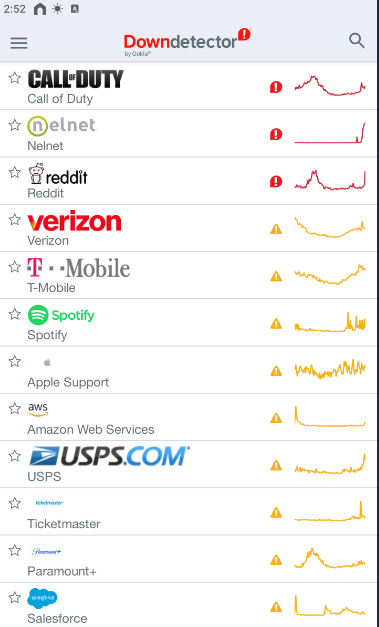The width and height of the screenshot is (379, 627).
Task: Click the Reddit red outage indicator
Action: pos(276,182)
